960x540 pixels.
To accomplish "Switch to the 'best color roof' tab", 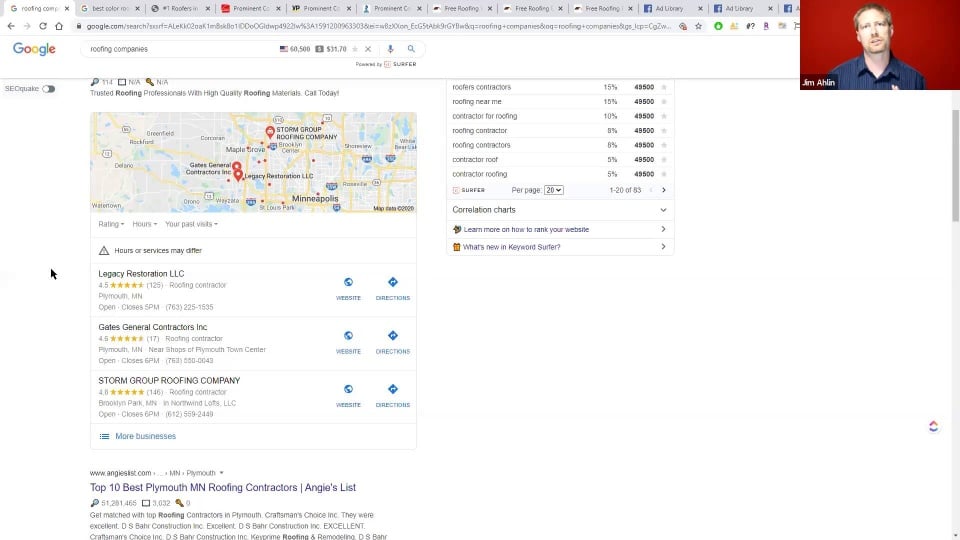I will coord(110,9).
